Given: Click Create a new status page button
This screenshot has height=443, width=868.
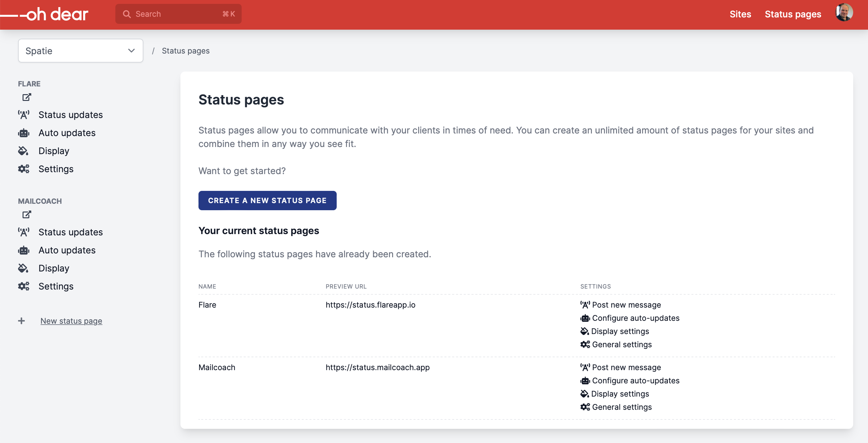Looking at the screenshot, I should coord(267,200).
